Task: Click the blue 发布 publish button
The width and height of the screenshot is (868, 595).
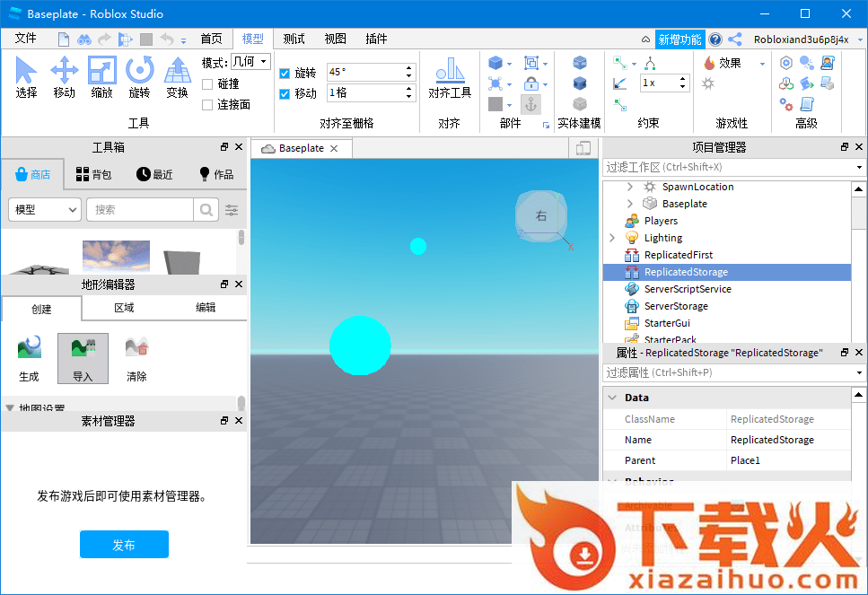Action: pyautogui.click(x=124, y=545)
